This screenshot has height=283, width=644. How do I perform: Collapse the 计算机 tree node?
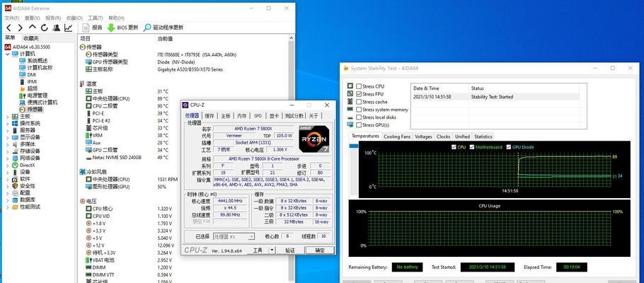tap(8, 54)
